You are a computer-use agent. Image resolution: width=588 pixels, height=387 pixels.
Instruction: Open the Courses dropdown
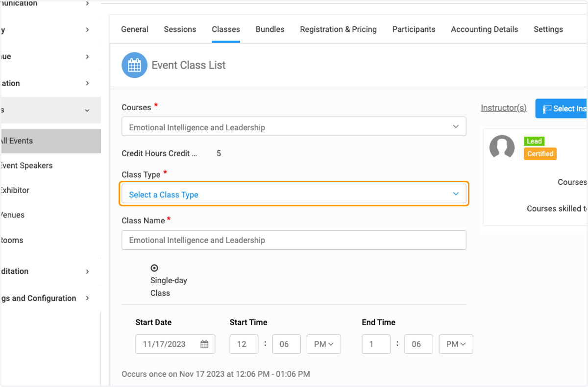pos(294,127)
